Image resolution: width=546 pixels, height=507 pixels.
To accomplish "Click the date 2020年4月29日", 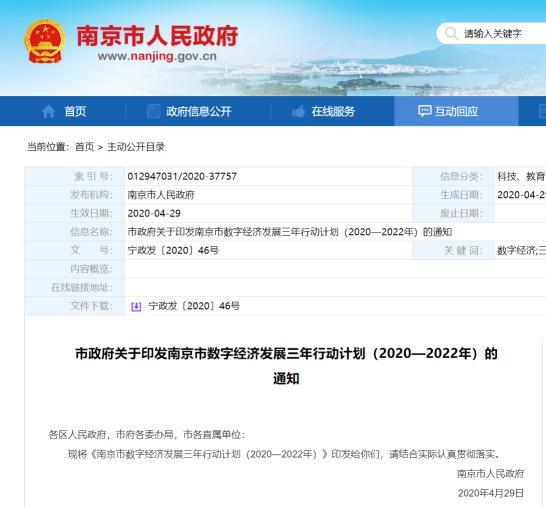I will pos(491,493).
